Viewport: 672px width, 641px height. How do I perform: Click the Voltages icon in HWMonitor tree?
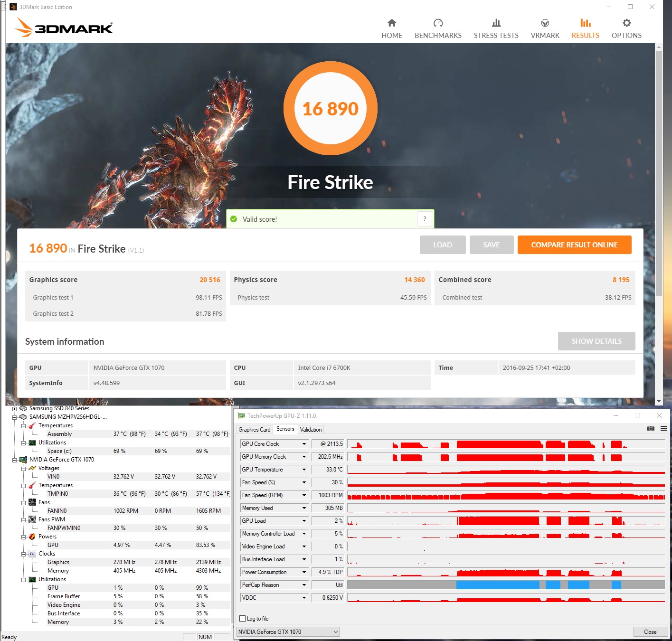(32, 468)
